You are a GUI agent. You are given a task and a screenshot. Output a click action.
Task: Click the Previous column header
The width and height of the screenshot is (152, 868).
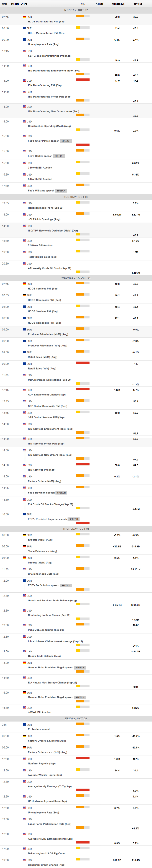click(137, 4)
